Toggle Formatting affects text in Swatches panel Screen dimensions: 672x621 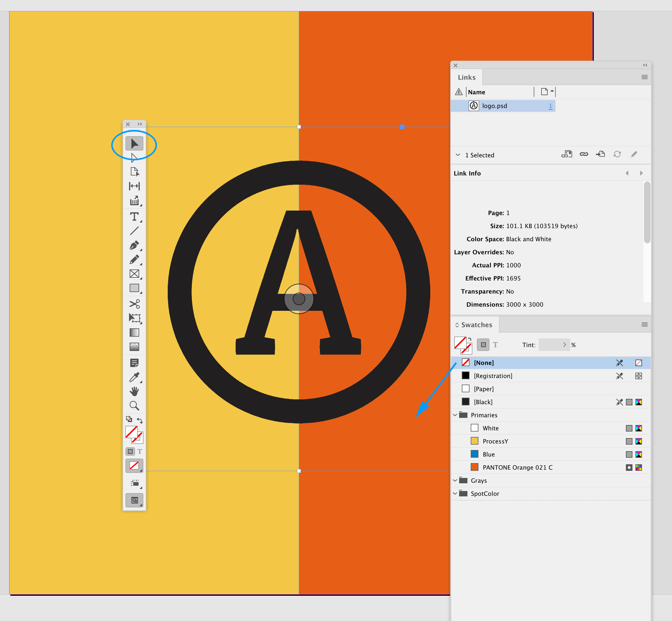pos(496,344)
